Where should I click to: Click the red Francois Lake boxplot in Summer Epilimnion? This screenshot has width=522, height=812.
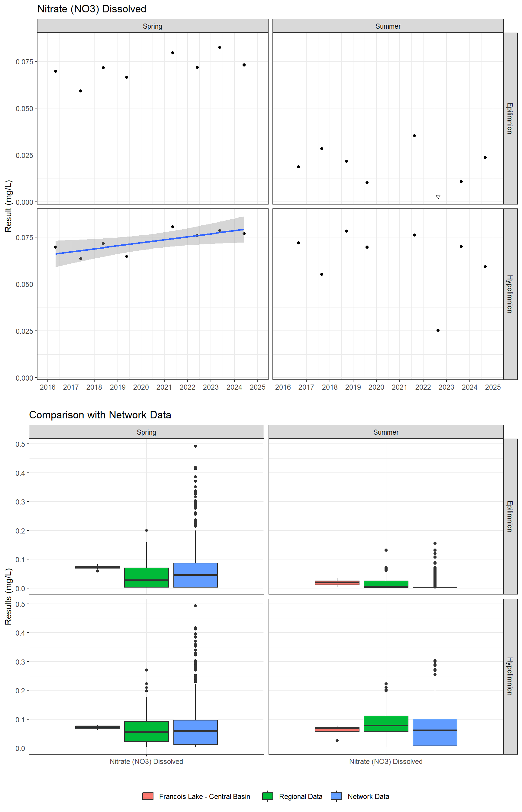(x=337, y=582)
